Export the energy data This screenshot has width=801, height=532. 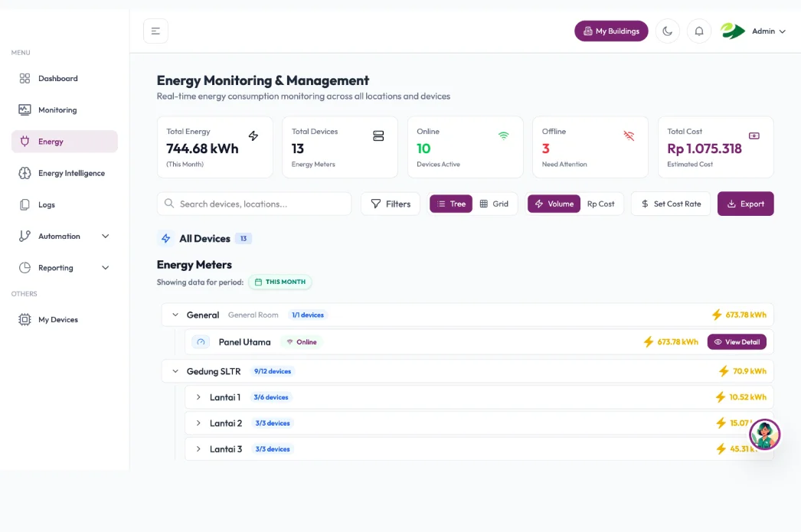745,204
